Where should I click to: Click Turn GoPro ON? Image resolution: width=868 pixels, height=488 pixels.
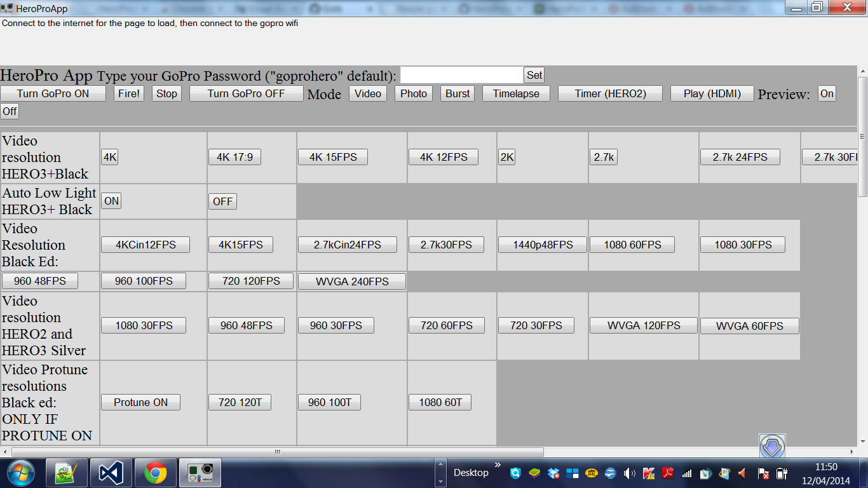[x=53, y=93]
